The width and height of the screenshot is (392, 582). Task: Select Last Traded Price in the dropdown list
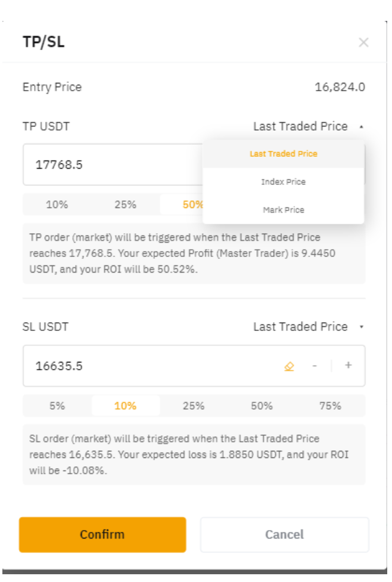pos(283,154)
